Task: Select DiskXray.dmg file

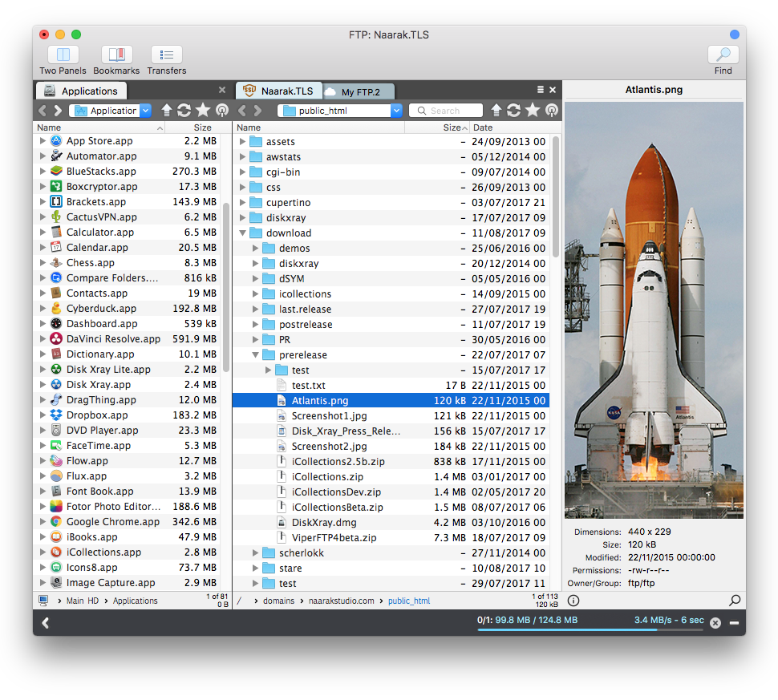Action: [x=391, y=523]
